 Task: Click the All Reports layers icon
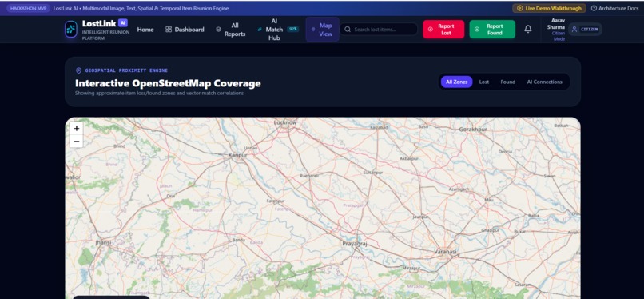218,30
